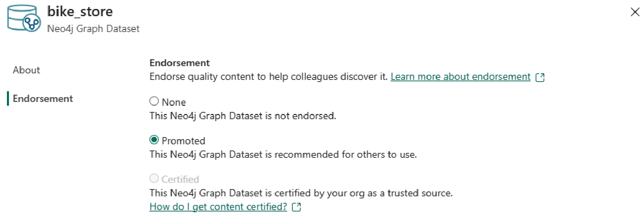644x218 pixels.
Task: Click the 'None' option label text
Action: [x=174, y=102]
